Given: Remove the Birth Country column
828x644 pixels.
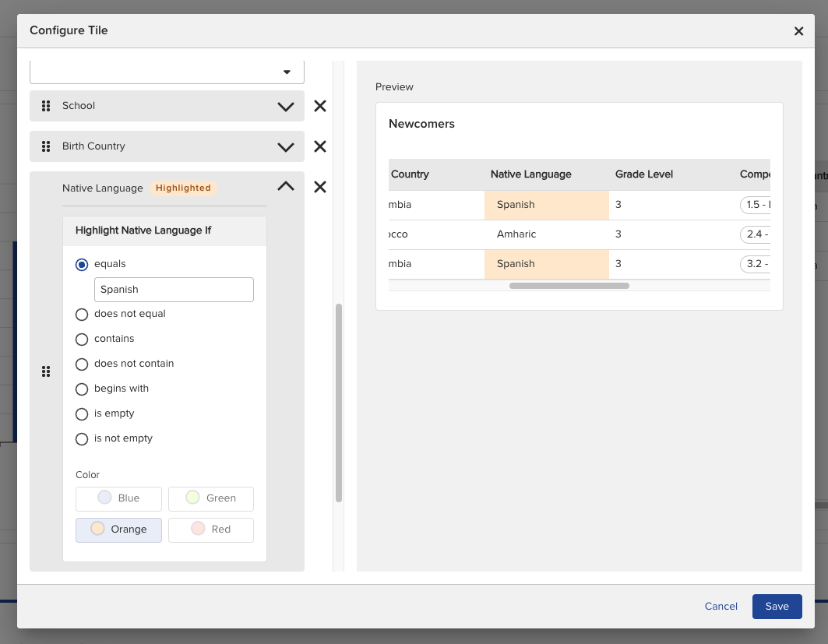Looking at the screenshot, I should click(320, 146).
